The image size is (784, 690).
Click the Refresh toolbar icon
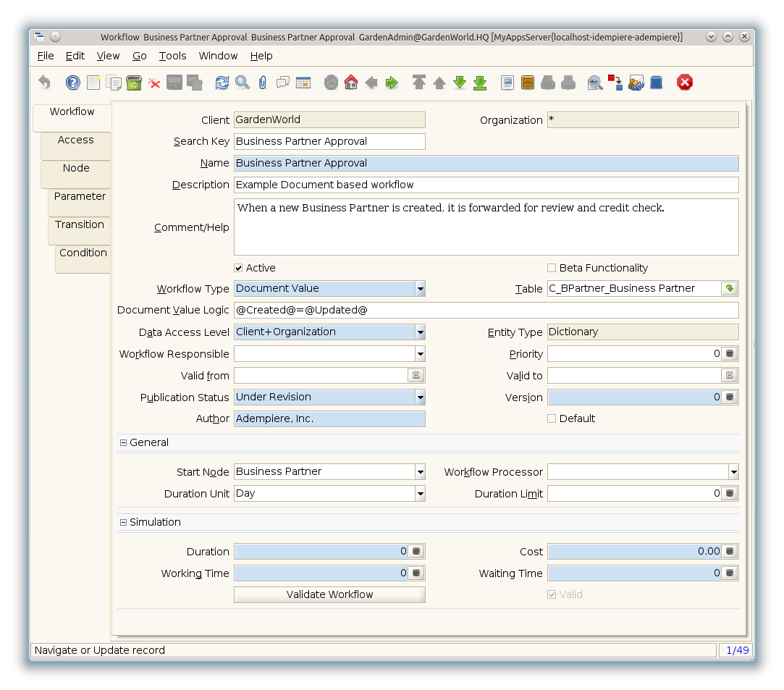222,83
